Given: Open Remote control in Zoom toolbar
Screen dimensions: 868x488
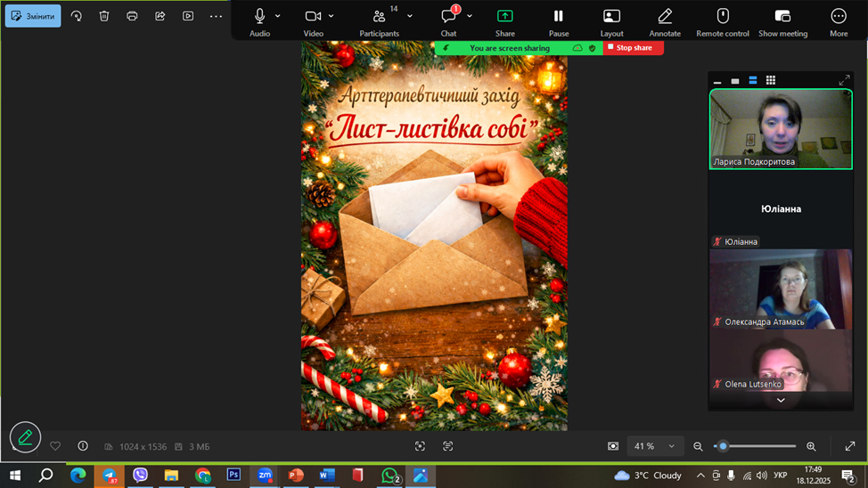Looking at the screenshot, I should [723, 17].
